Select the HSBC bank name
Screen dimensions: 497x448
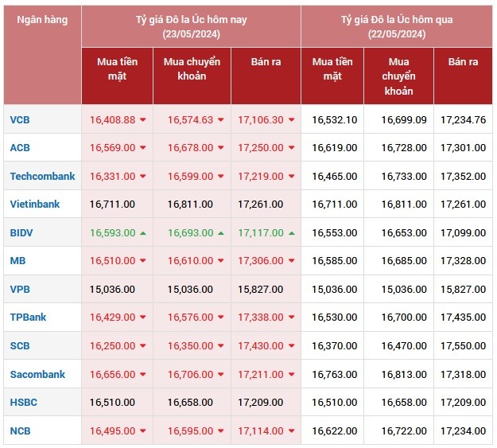tap(24, 403)
